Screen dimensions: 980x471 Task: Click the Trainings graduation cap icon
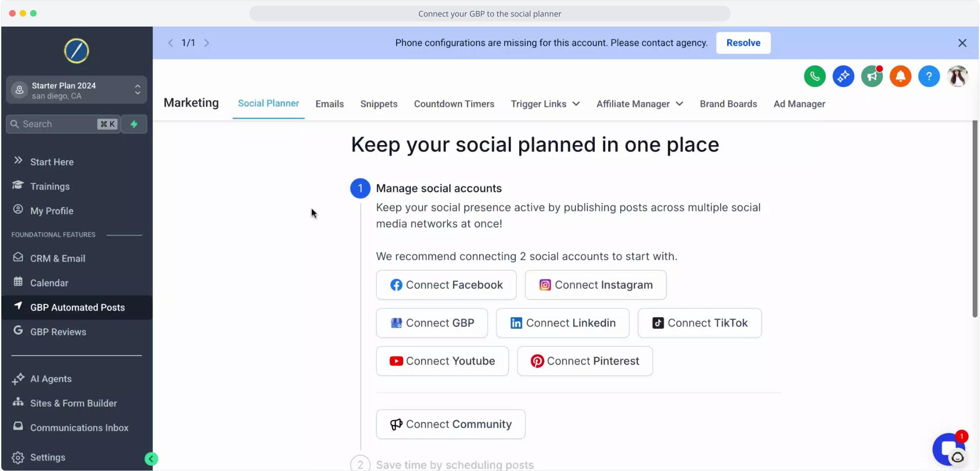click(18, 185)
